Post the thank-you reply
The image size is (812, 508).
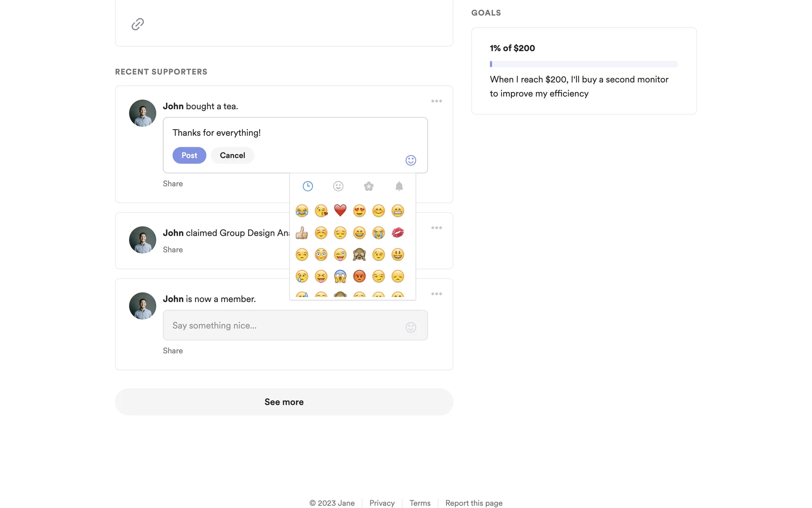189,155
